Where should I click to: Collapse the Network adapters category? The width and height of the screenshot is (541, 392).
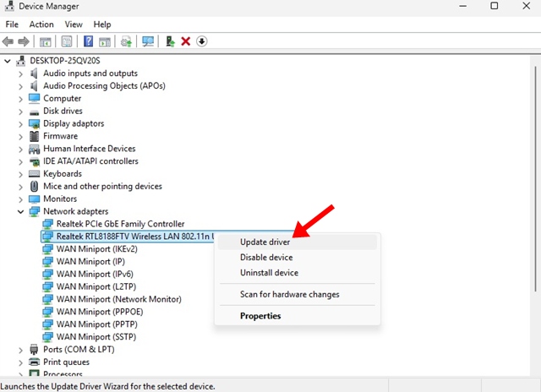(x=21, y=211)
